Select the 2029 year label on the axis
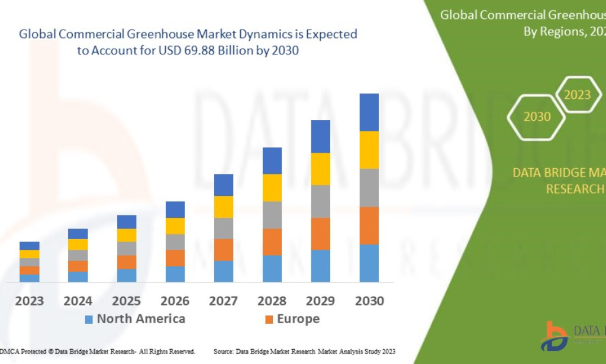This screenshot has width=606, height=364. click(320, 301)
